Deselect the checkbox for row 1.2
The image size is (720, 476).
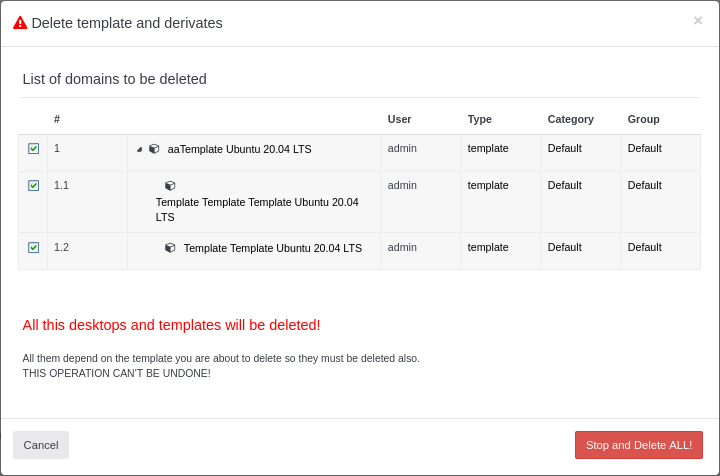[33, 248]
